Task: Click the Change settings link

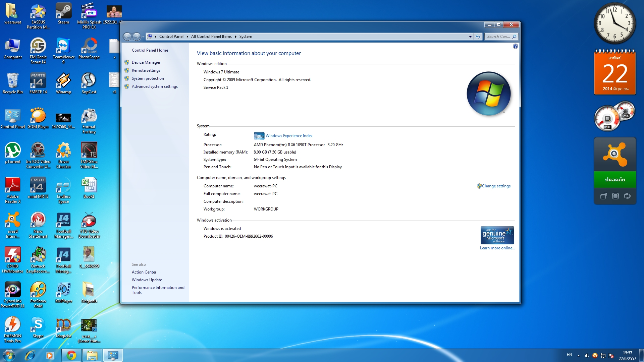Action: 496,186
